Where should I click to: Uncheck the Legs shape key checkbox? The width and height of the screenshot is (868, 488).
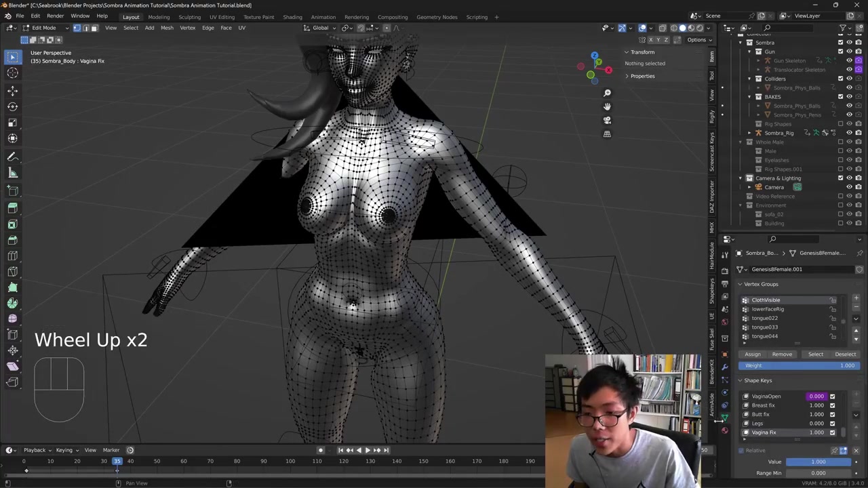click(832, 424)
